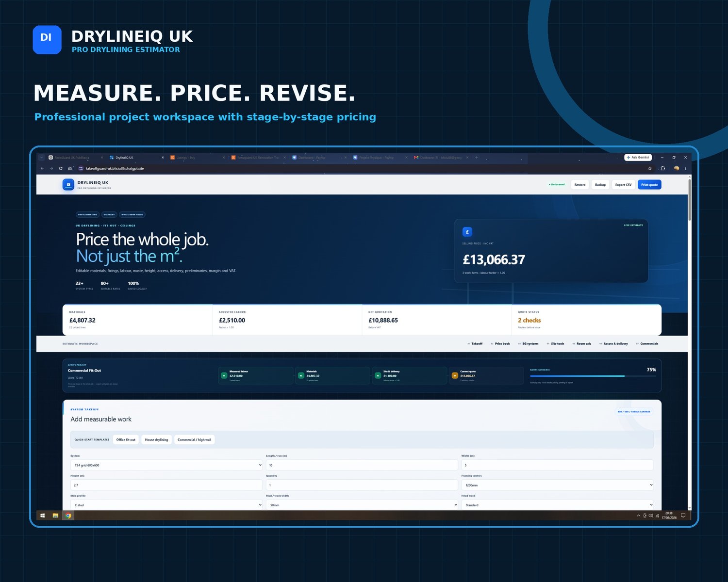Switch to the Listings - Etsy browser tab
The image size is (728, 582).
(198, 158)
